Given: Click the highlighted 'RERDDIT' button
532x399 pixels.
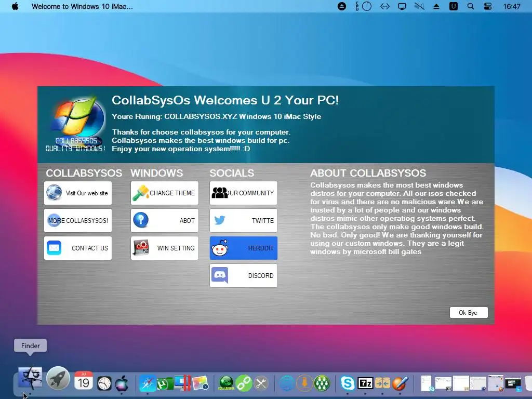Looking at the screenshot, I should point(244,248).
